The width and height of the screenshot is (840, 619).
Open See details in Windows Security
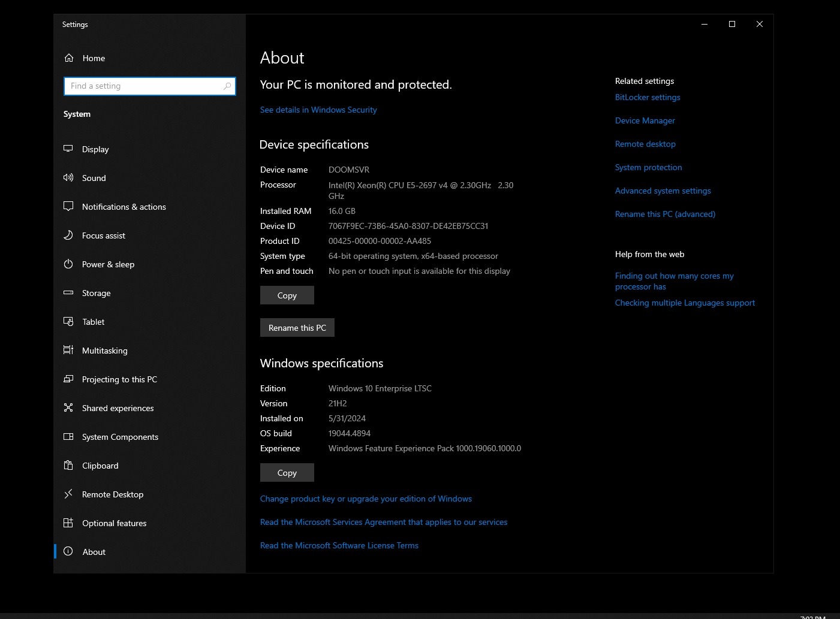click(x=318, y=110)
